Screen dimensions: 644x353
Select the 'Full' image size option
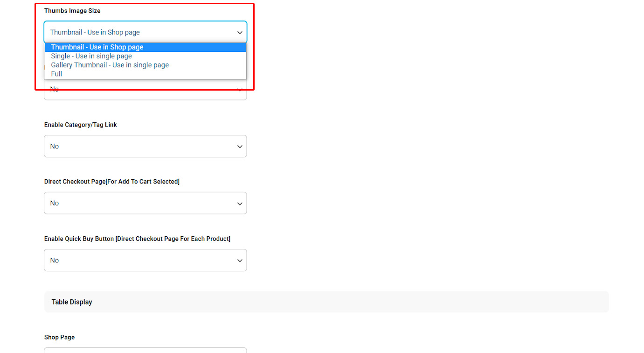tap(56, 74)
